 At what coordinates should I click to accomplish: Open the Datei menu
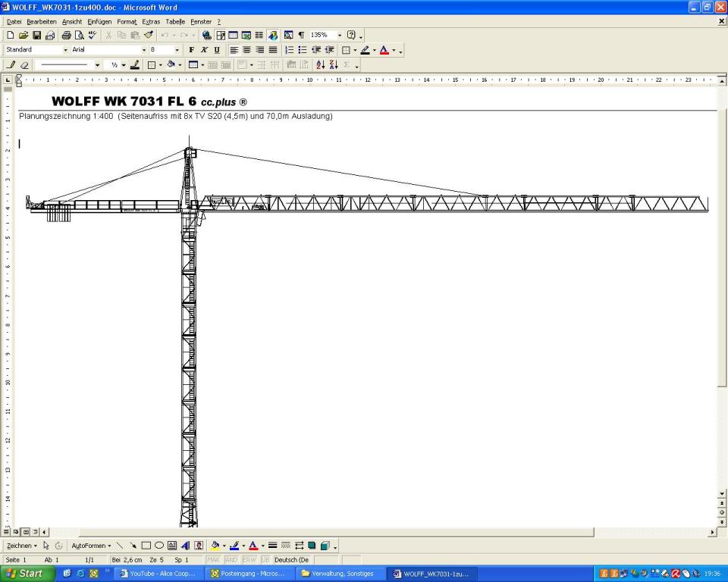pos(14,22)
